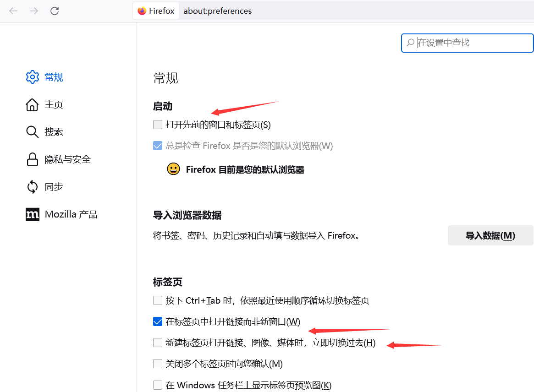Open the Mozilla 产品 category
The height and width of the screenshot is (392, 534).
pyautogui.click(x=71, y=214)
